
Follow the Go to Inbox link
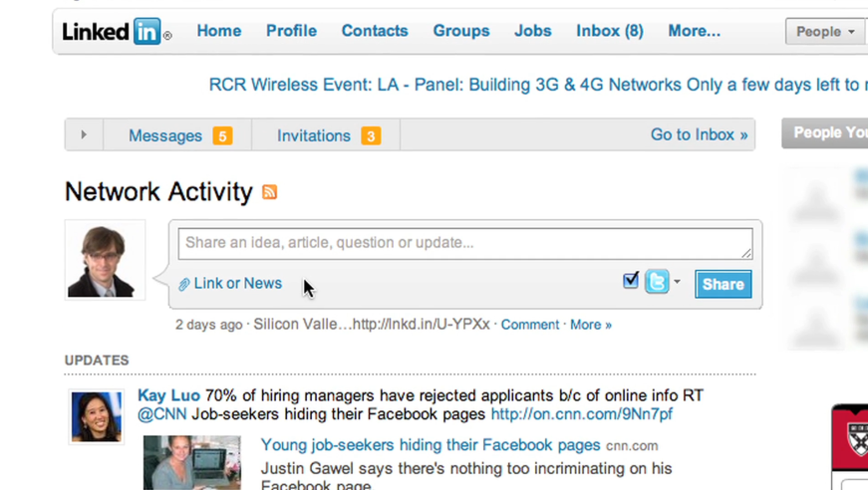click(699, 134)
